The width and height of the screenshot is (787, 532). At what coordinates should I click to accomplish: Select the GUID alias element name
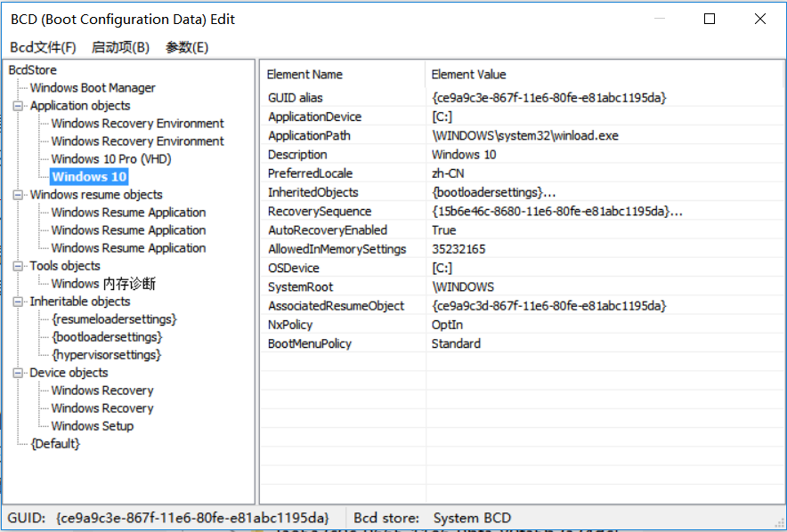pyautogui.click(x=296, y=98)
